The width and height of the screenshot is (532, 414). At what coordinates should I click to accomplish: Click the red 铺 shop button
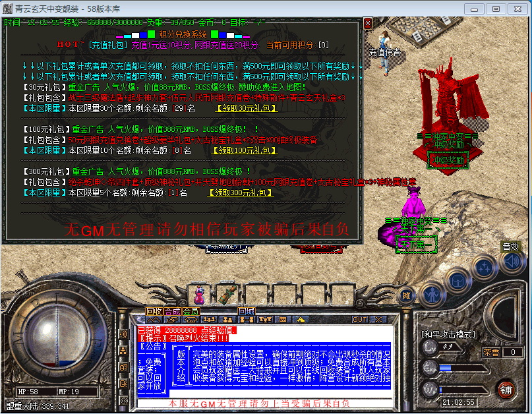tap(506, 390)
